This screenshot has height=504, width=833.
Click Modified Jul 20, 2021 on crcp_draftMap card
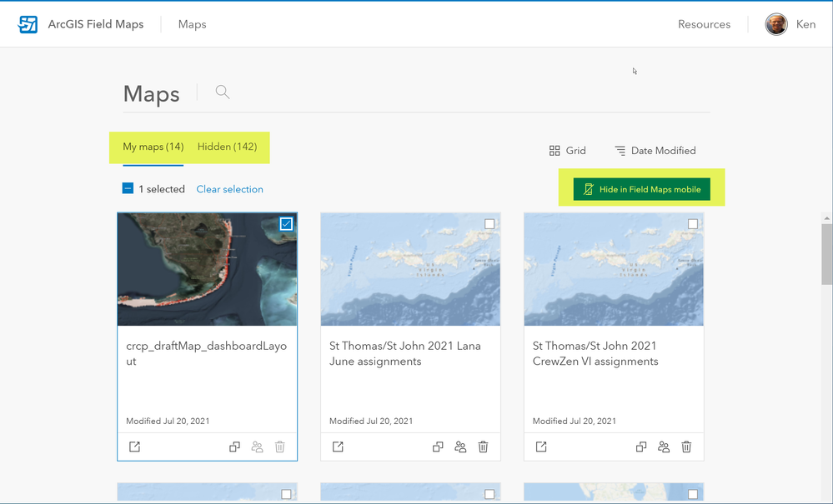coord(168,422)
